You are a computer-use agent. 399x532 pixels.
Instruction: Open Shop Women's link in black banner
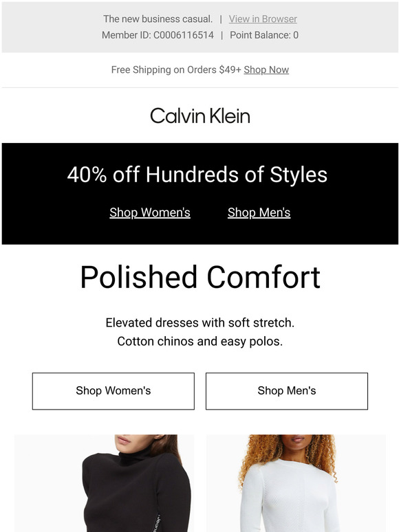[x=150, y=212]
